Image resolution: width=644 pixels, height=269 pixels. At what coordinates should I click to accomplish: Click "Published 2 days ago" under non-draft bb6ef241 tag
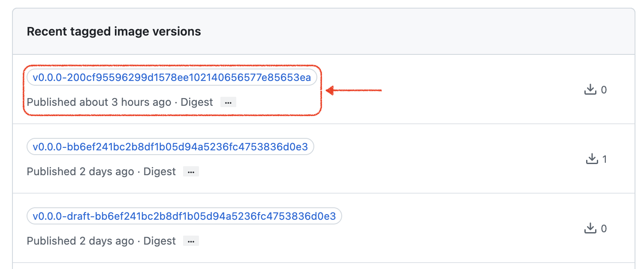point(80,172)
